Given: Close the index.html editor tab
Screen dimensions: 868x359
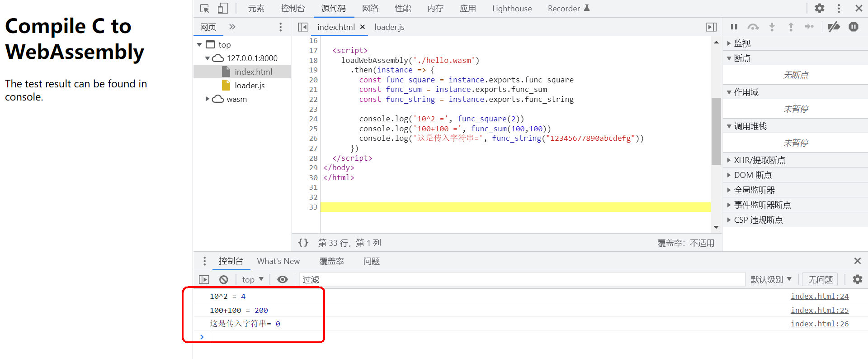Looking at the screenshot, I should point(363,27).
